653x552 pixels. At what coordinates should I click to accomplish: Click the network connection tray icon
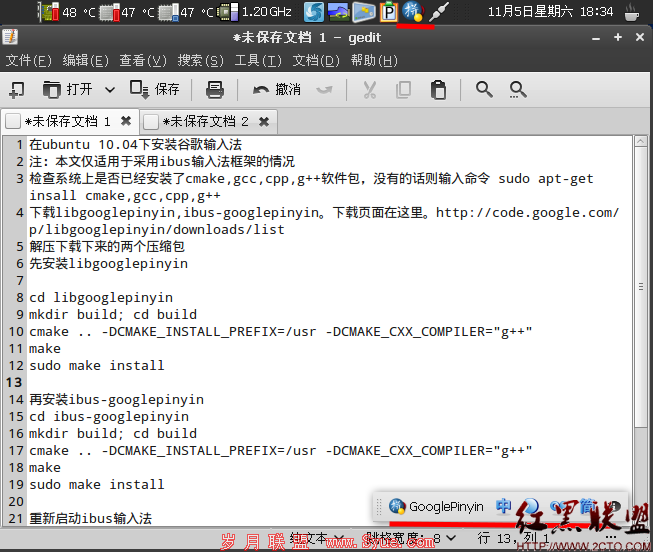point(439,12)
